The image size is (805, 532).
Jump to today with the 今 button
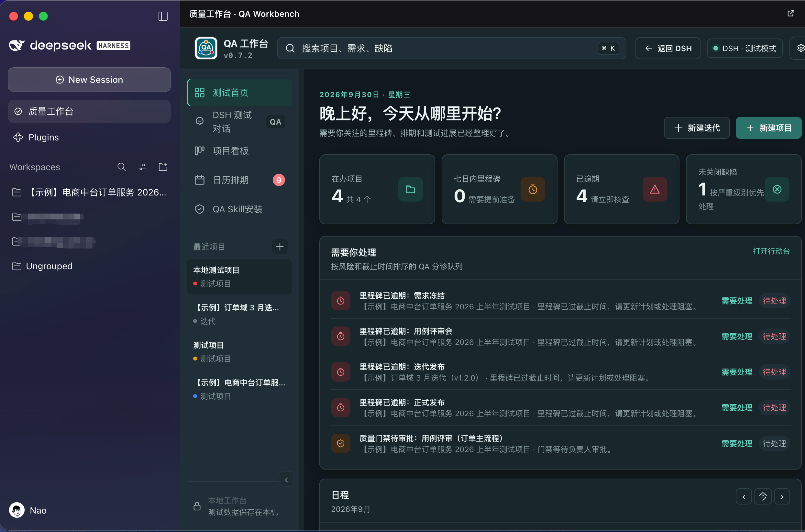coord(763,497)
